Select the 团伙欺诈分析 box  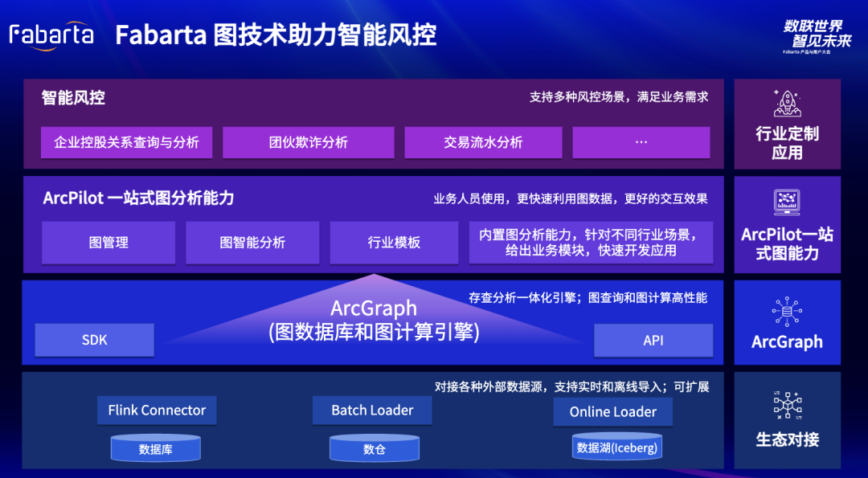click(309, 143)
